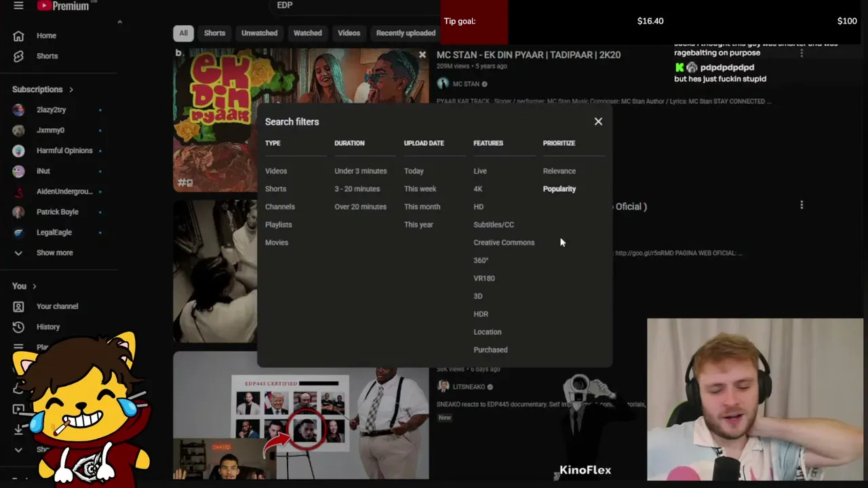This screenshot has width=868, height=488.
Task: Toggle the Live feature filter
Action: (x=480, y=171)
